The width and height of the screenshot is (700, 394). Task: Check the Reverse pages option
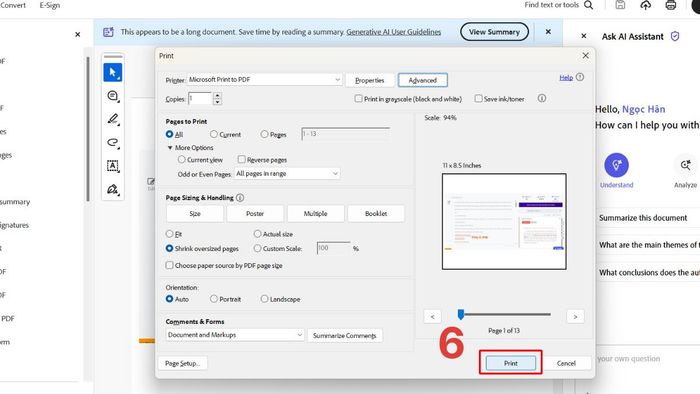coord(242,159)
